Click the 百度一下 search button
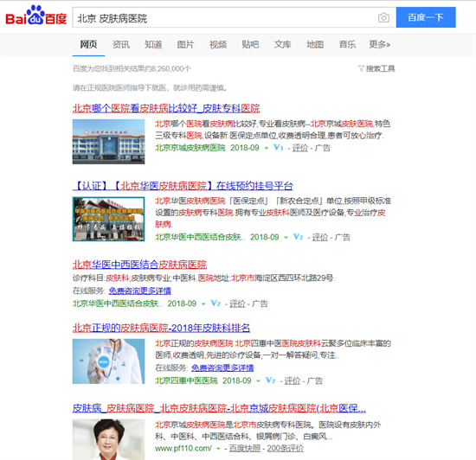The height and width of the screenshot is (460, 476). 426,17
